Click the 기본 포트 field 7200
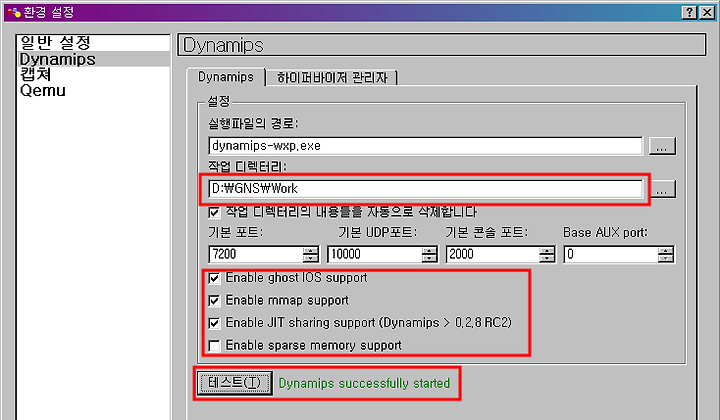This screenshot has height=420, width=720. pyautogui.click(x=256, y=254)
